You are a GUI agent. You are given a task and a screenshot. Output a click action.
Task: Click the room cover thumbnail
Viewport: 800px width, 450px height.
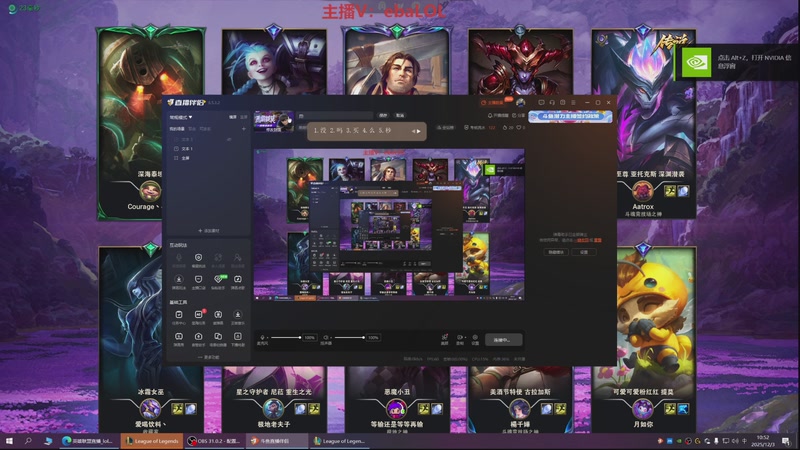click(274, 121)
